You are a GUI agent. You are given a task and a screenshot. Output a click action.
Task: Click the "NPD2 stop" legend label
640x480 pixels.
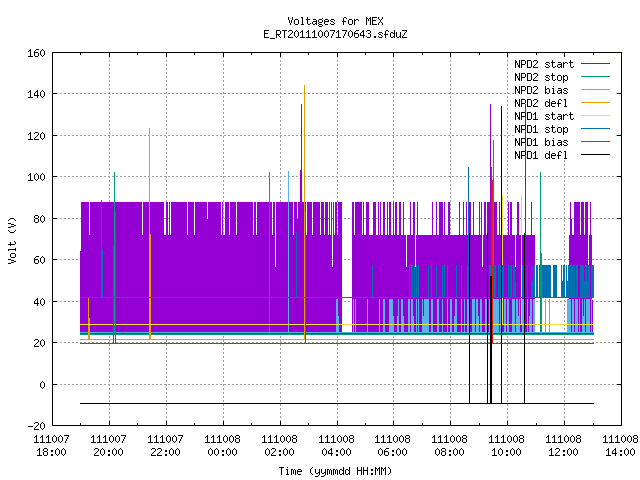pos(541,77)
